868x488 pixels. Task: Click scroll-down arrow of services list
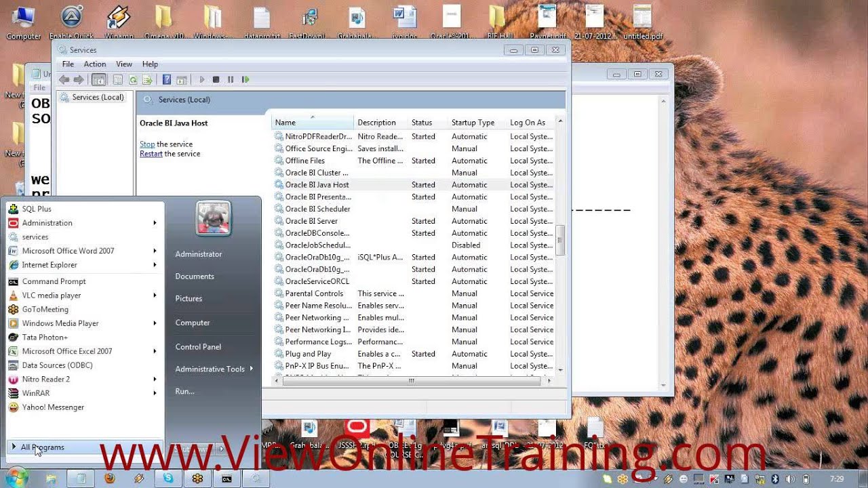(560, 369)
